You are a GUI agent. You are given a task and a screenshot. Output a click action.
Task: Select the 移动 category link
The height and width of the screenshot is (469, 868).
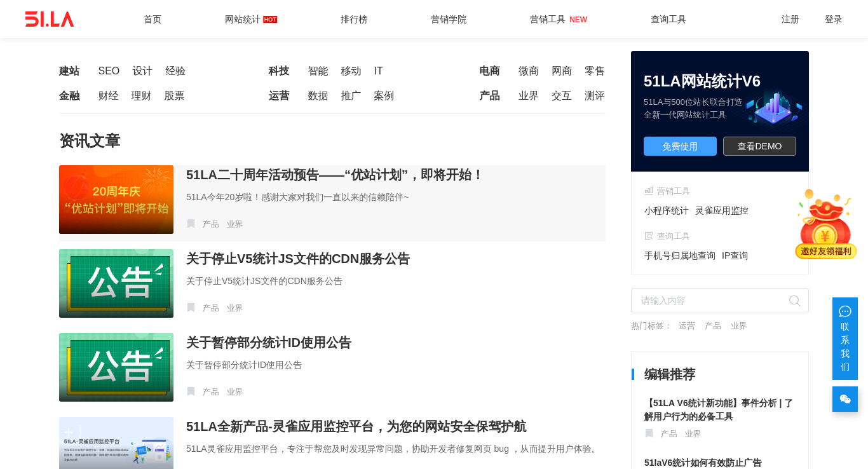tap(351, 71)
